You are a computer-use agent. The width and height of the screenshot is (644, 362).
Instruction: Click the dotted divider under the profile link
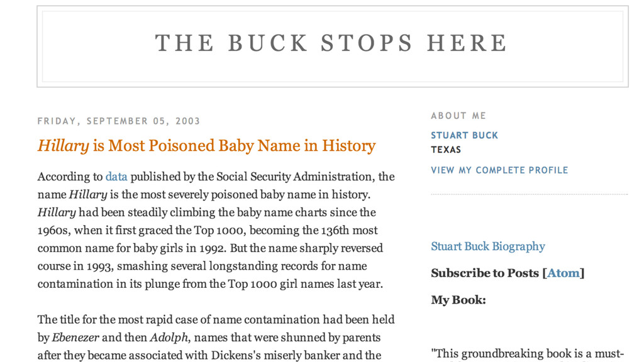pyautogui.click(x=529, y=194)
